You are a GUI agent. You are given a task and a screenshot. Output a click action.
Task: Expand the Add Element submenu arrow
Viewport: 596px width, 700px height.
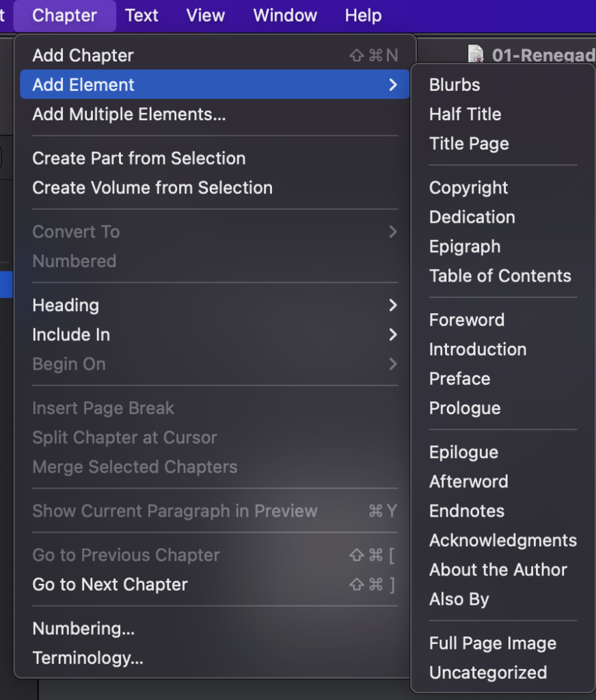392,85
